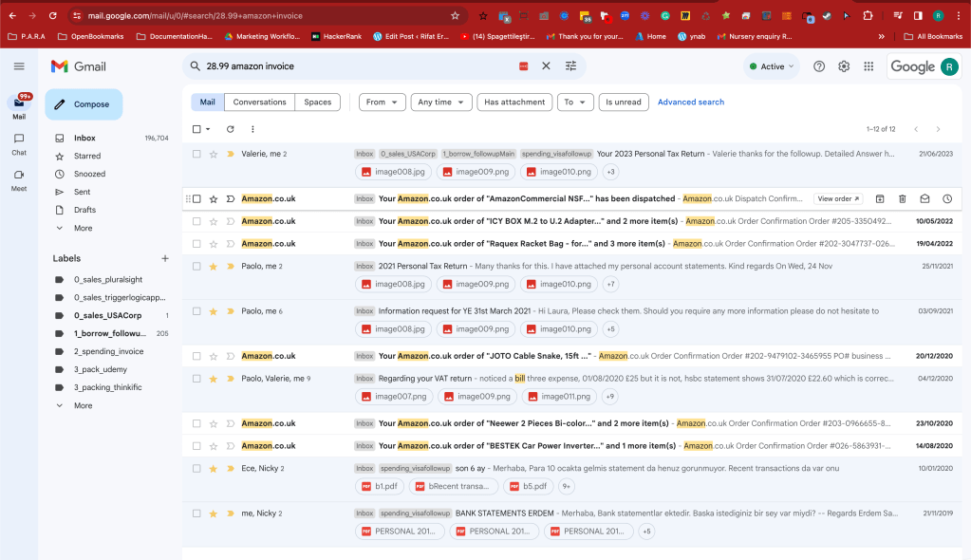Screen dimensions: 971x560
Task: Click the View order button
Action: pyautogui.click(x=838, y=199)
